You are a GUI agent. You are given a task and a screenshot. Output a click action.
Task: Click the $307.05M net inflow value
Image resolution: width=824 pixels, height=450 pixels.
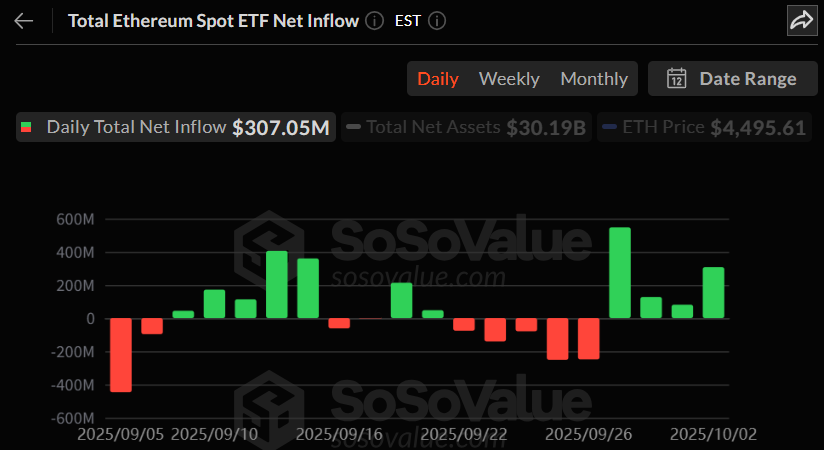pos(280,128)
